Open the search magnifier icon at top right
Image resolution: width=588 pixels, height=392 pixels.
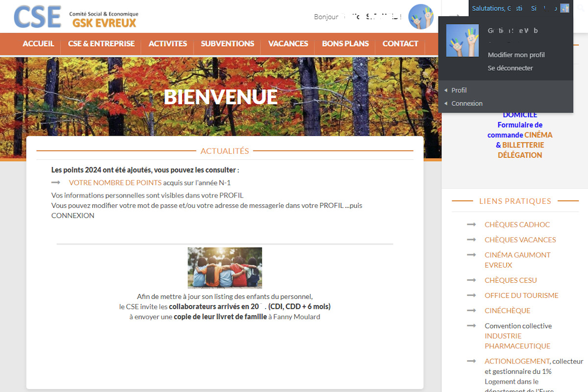pos(580,8)
